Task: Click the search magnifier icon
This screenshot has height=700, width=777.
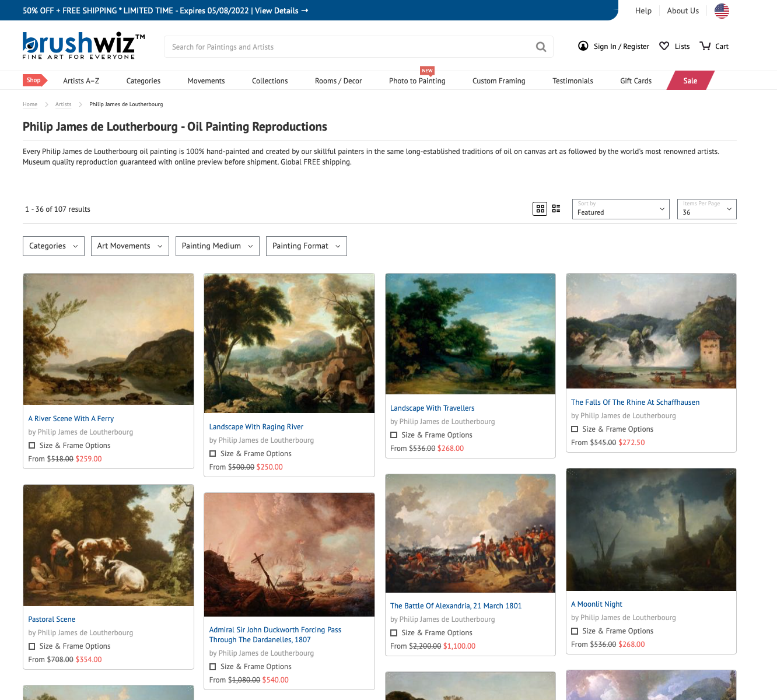Action: point(541,47)
